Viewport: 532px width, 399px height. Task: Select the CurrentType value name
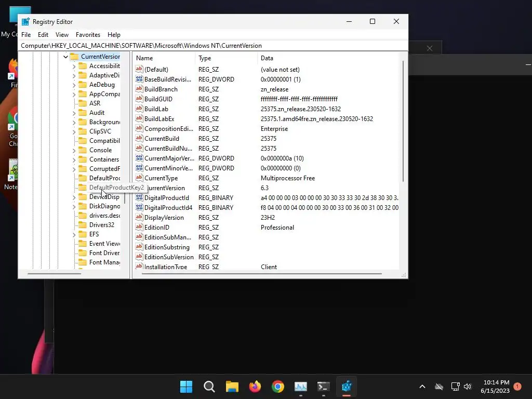161,178
